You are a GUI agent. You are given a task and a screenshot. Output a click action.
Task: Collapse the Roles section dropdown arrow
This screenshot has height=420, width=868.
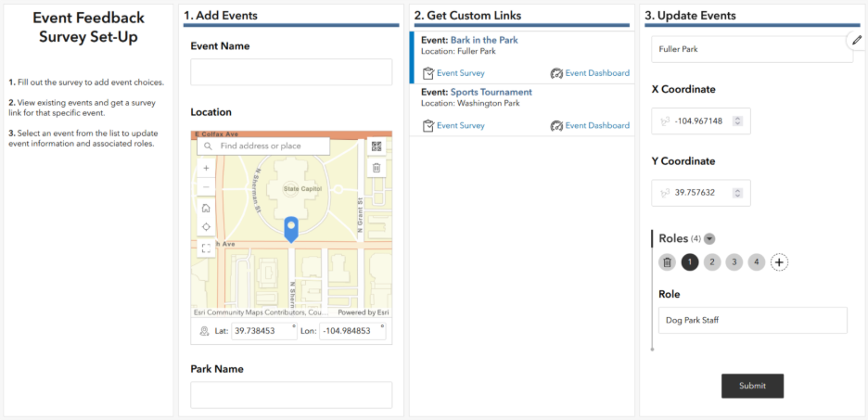tap(709, 239)
